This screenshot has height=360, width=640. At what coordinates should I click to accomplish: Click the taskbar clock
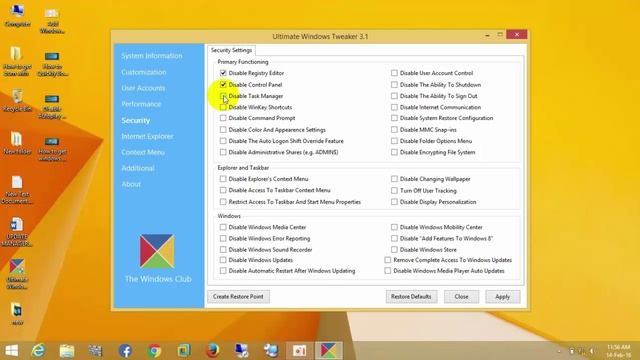[x=618, y=351]
